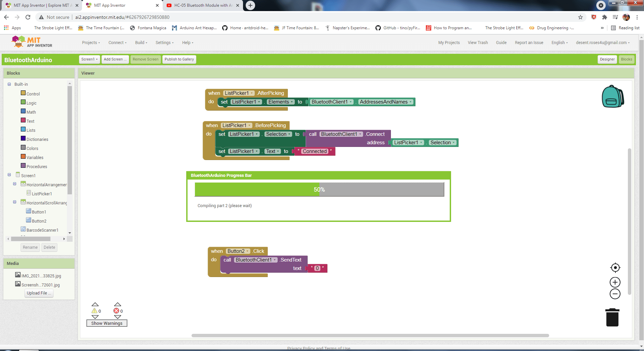Go to previous warning with up arrow
Viewport: 644px width, 351px height.
95,304
